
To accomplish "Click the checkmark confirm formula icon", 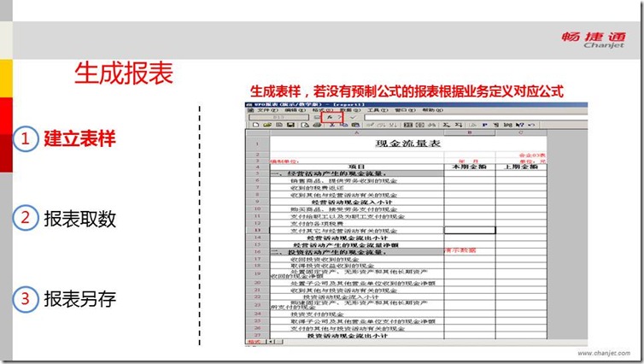I will tap(354, 118).
